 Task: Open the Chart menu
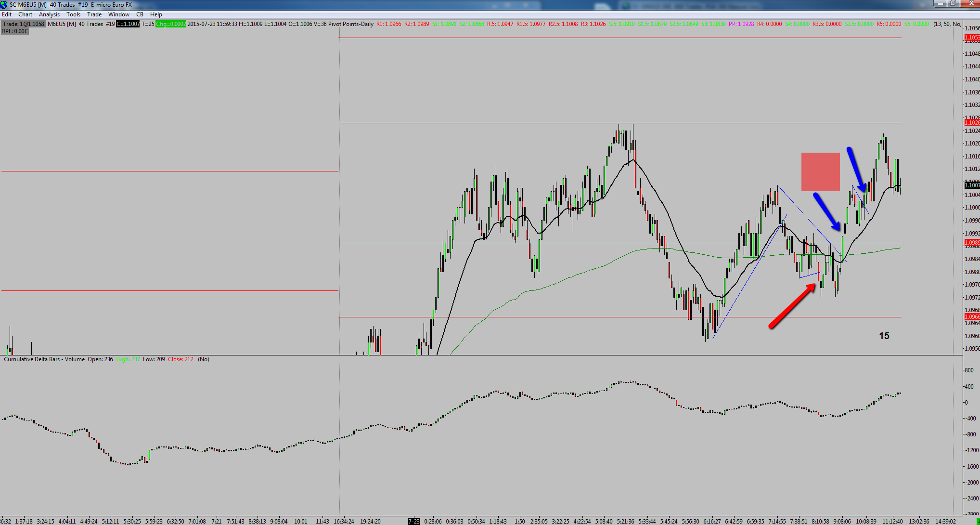(25, 14)
